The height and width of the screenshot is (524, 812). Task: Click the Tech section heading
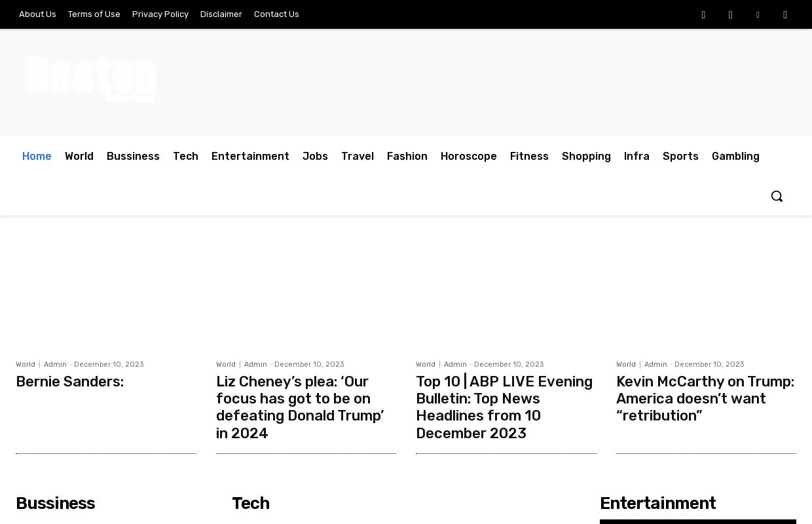(250, 503)
